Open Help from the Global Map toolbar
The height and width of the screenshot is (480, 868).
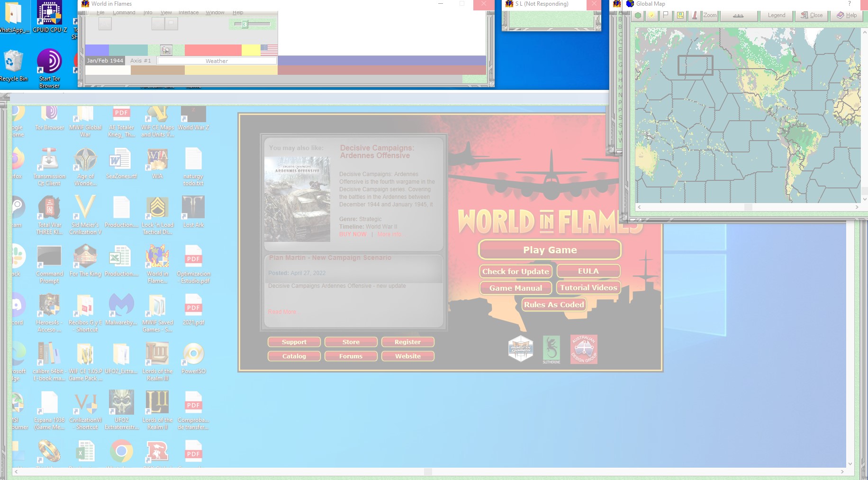point(847,16)
